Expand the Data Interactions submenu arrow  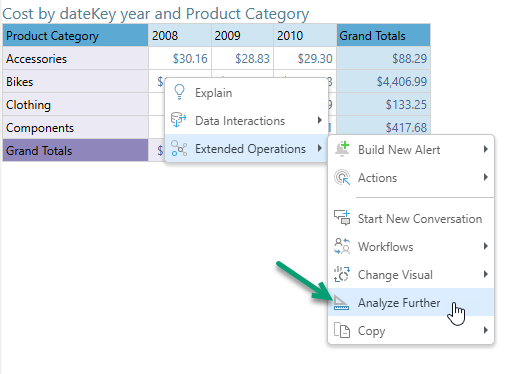320,120
